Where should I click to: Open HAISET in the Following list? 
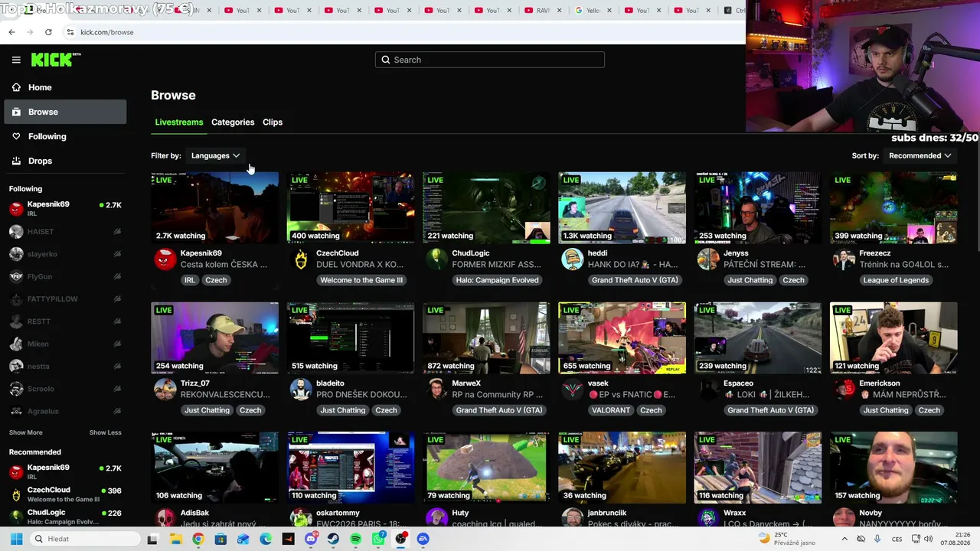click(x=65, y=232)
